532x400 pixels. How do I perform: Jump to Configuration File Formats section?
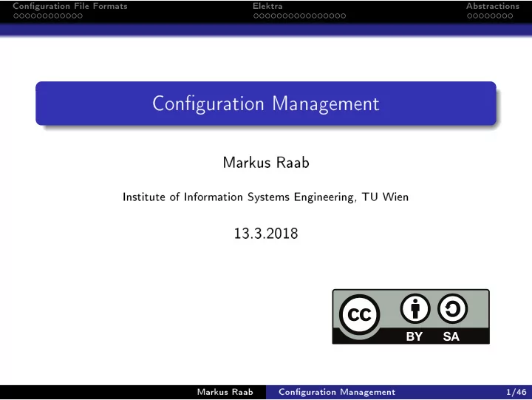(x=70, y=6)
